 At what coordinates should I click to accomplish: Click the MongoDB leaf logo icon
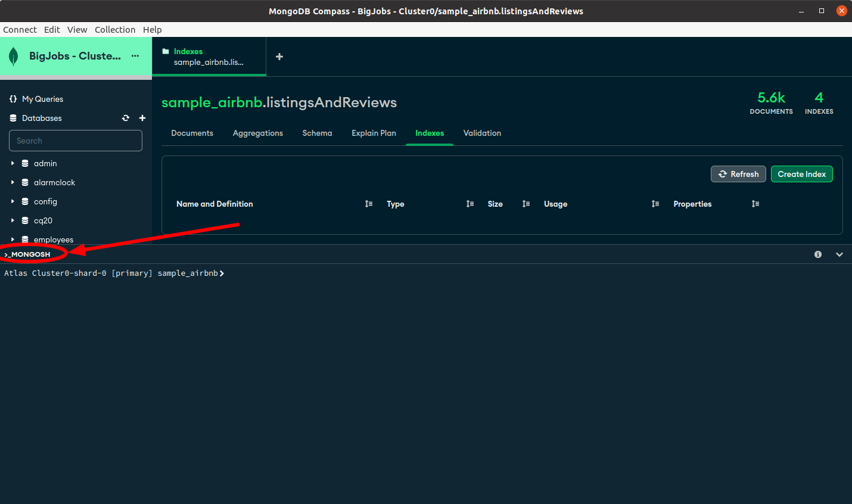point(14,57)
